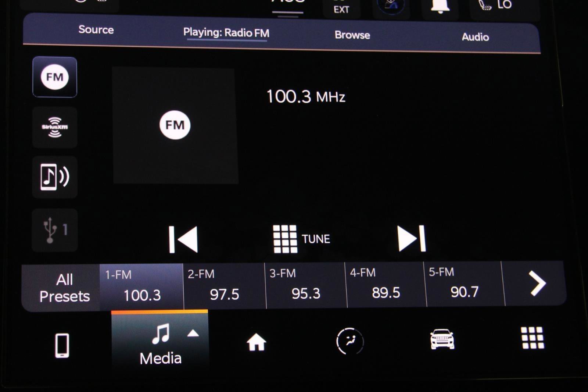Switch to SiriusXM satellite radio

55,127
